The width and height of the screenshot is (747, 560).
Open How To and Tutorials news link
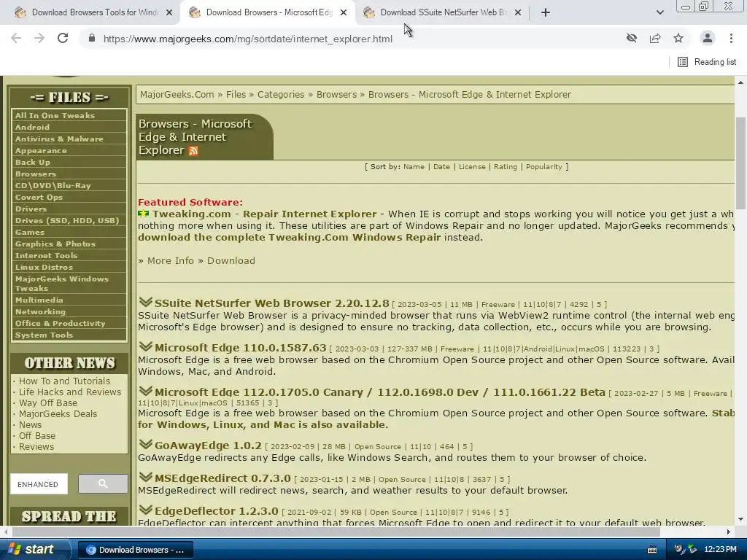(x=64, y=381)
